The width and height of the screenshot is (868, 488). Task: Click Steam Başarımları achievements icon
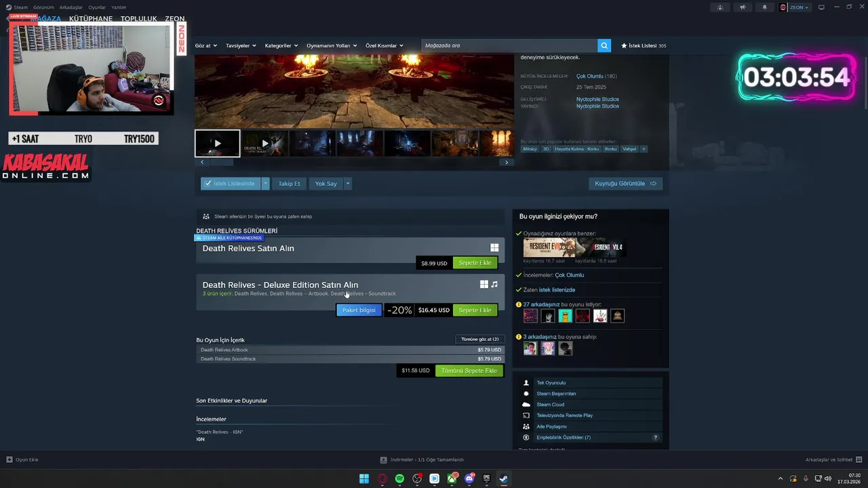point(526,394)
